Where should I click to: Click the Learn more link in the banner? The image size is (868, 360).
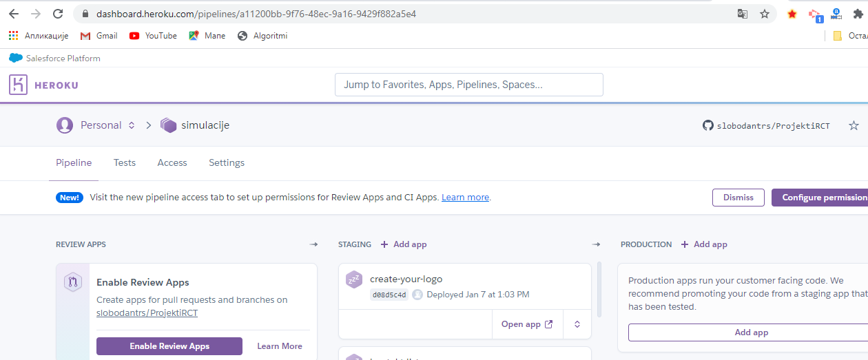coord(465,198)
